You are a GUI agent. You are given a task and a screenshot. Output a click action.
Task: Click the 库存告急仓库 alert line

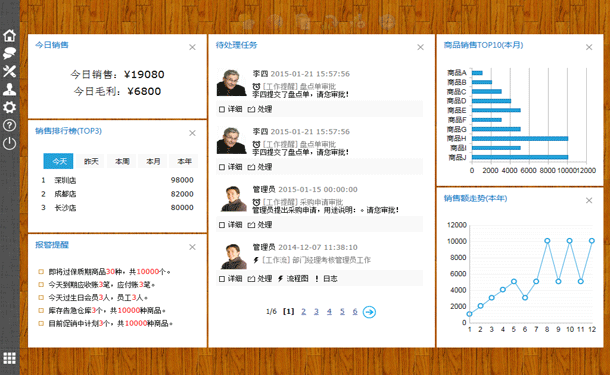pyautogui.click(x=102, y=310)
